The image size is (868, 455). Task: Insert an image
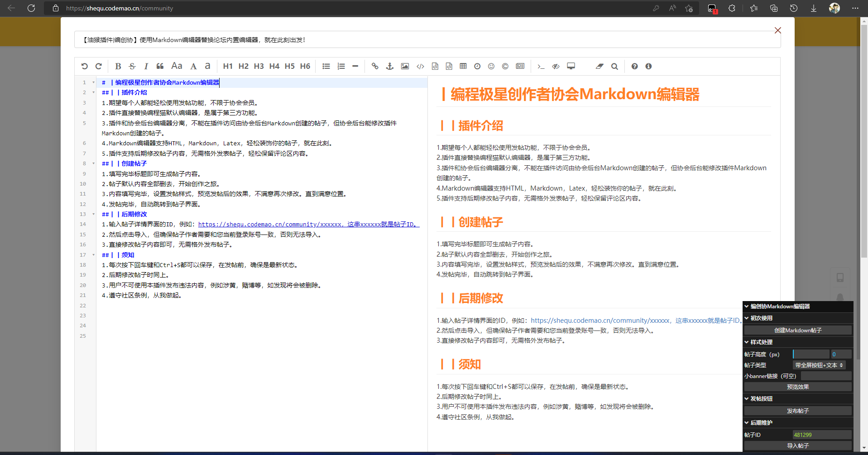click(405, 66)
